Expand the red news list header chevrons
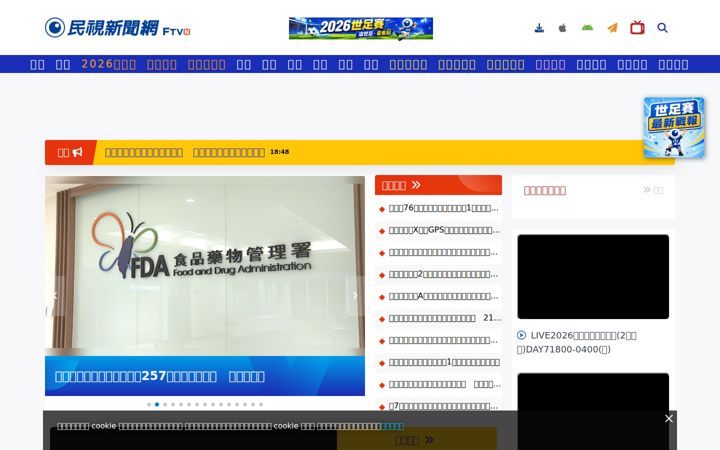 [x=416, y=185]
